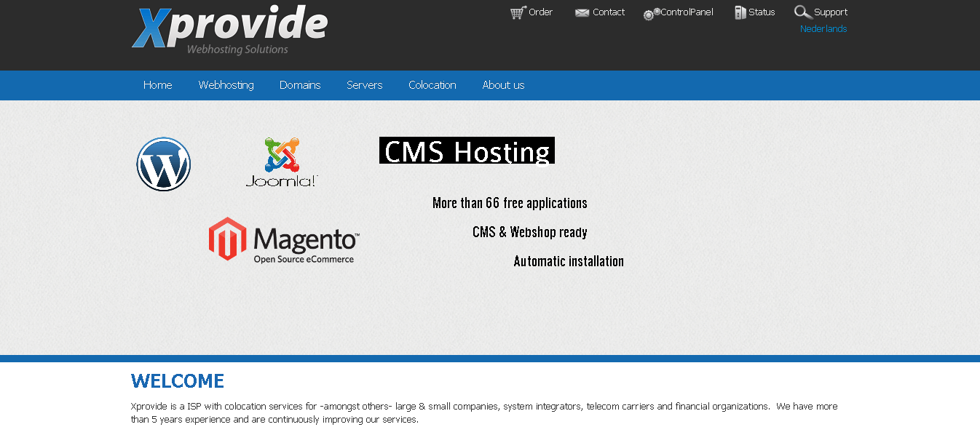Click 'Automatic installation' text
This screenshot has height=435, width=980.
(x=569, y=261)
